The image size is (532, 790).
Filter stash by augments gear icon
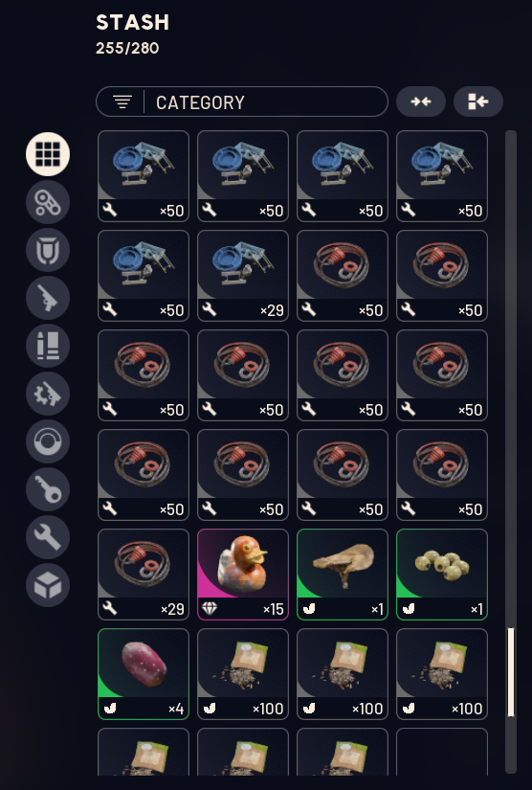click(x=48, y=202)
